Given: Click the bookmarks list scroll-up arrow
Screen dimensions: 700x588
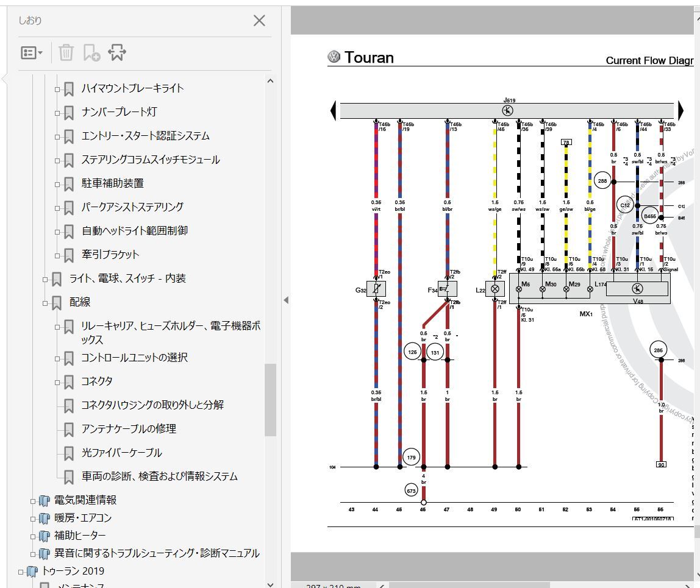Looking at the screenshot, I should 270,81.
